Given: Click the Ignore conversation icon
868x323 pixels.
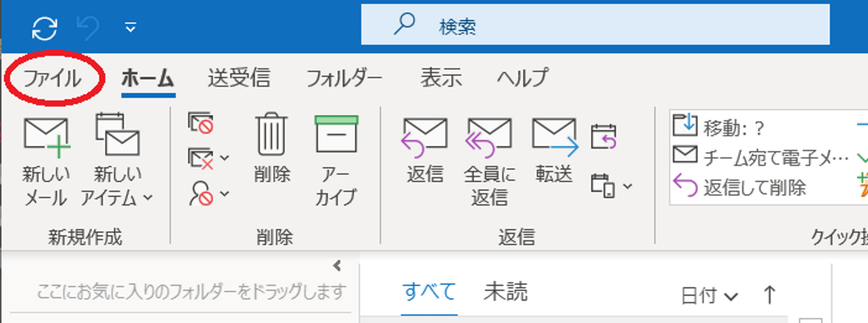Looking at the screenshot, I should pyautogui.click(x=201, y=123).
